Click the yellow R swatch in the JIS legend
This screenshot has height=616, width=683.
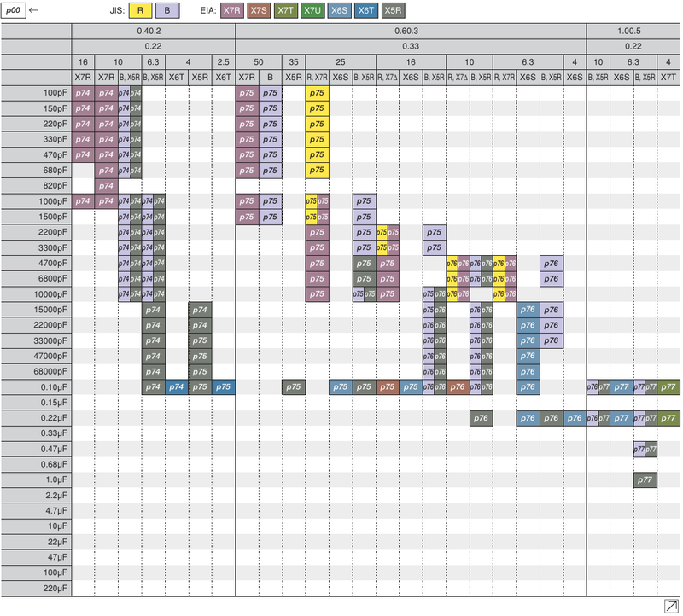[x=140, y=10]
